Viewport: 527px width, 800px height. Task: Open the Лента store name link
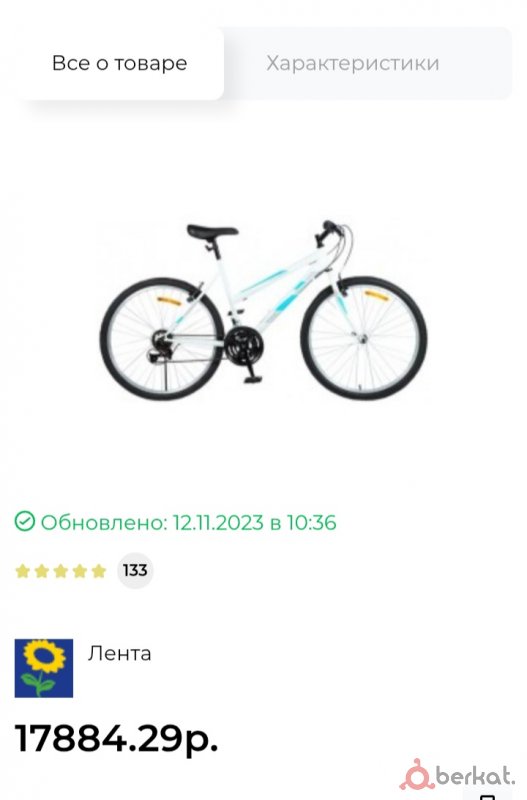coord(119,654)
